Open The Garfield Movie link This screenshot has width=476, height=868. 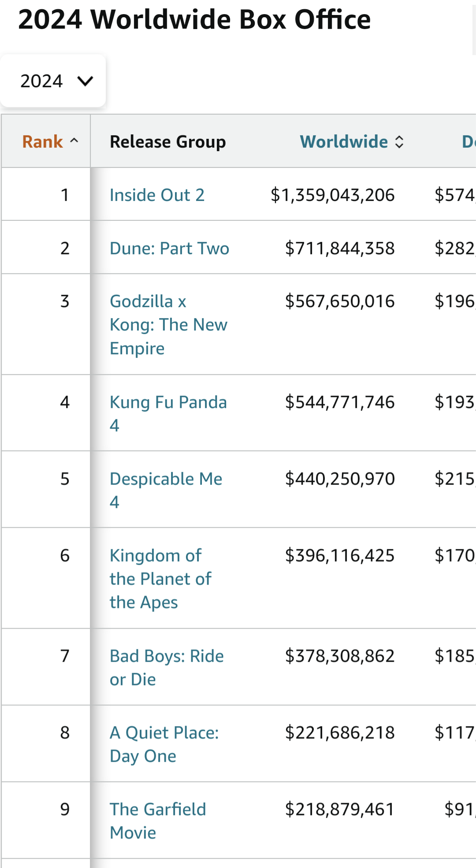[x=158, y=810]
